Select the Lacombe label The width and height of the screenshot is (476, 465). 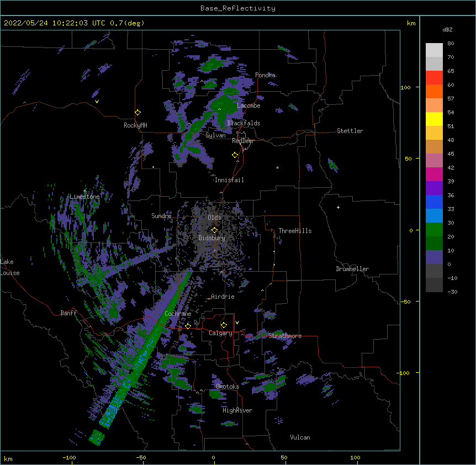248,105
